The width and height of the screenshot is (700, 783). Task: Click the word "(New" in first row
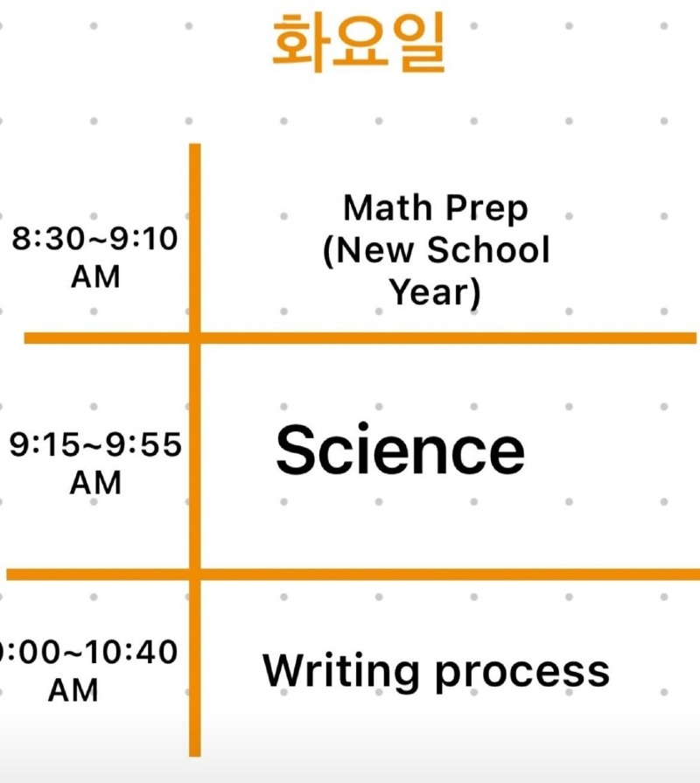369,251
